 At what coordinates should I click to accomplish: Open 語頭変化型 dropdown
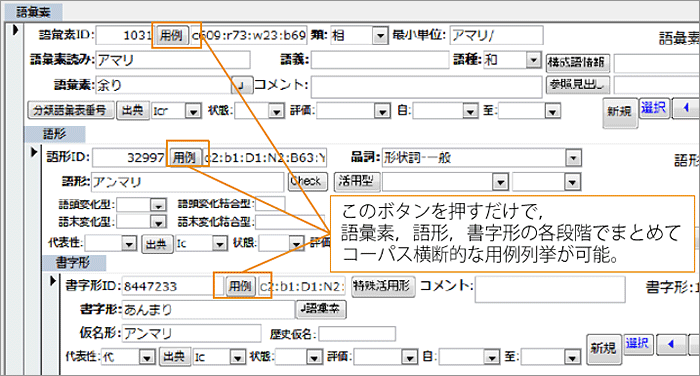tap(158, 205)
